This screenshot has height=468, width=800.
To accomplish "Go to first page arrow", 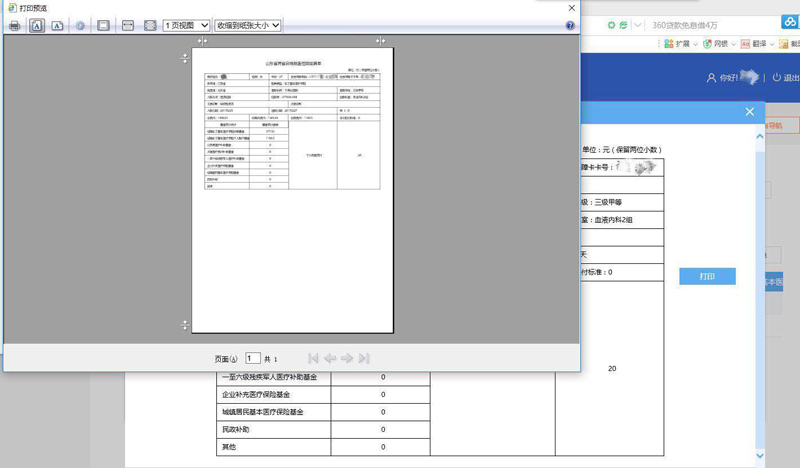I will [x=313, y=358].
